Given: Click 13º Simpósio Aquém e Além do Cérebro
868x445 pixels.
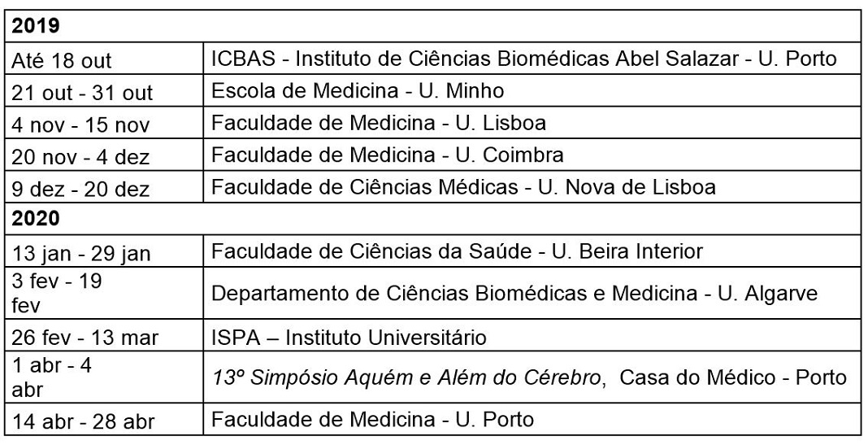Looking at the screenshot, I should (x=407, y=378).
